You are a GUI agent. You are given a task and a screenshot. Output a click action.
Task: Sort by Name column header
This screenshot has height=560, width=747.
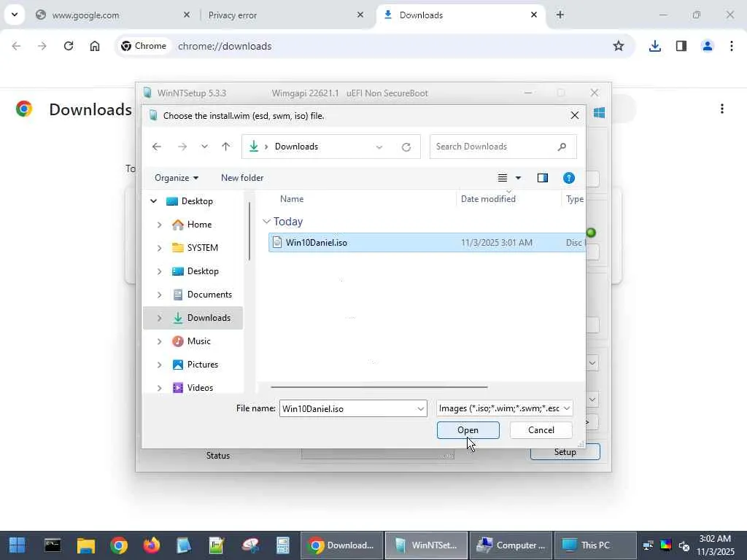coord(292,199)
